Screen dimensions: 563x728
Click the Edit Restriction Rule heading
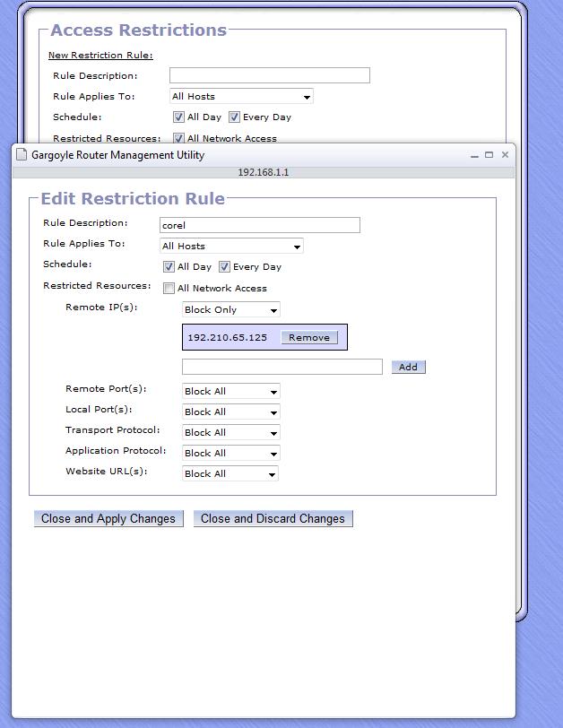[x=133, y=198]
